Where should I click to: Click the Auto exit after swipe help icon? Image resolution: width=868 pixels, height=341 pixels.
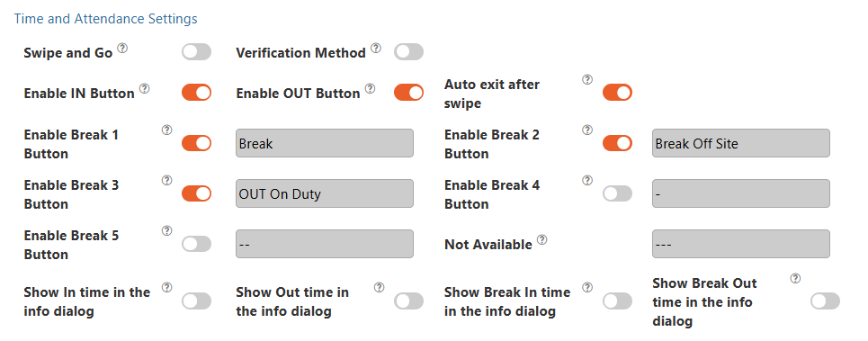(x=587, y=80)
